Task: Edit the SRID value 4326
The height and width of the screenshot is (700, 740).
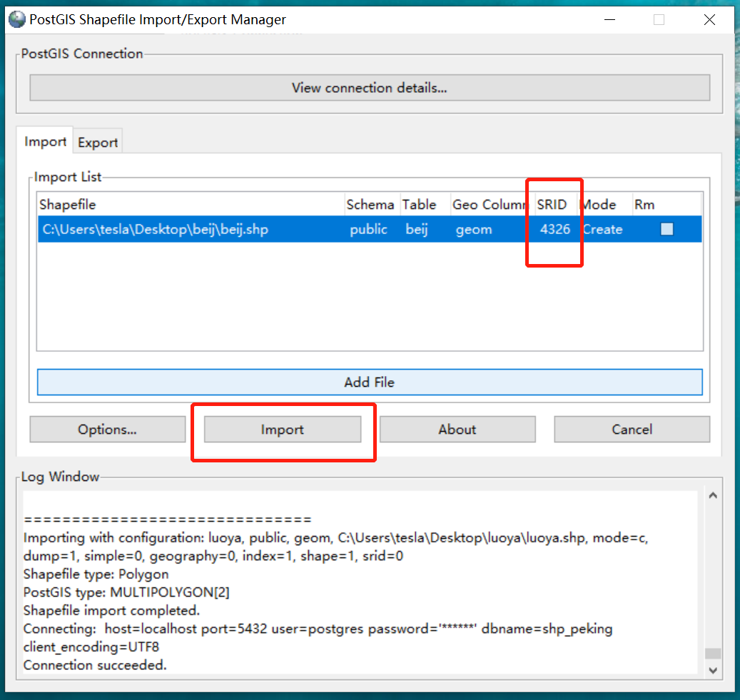Action: point(557,228)
